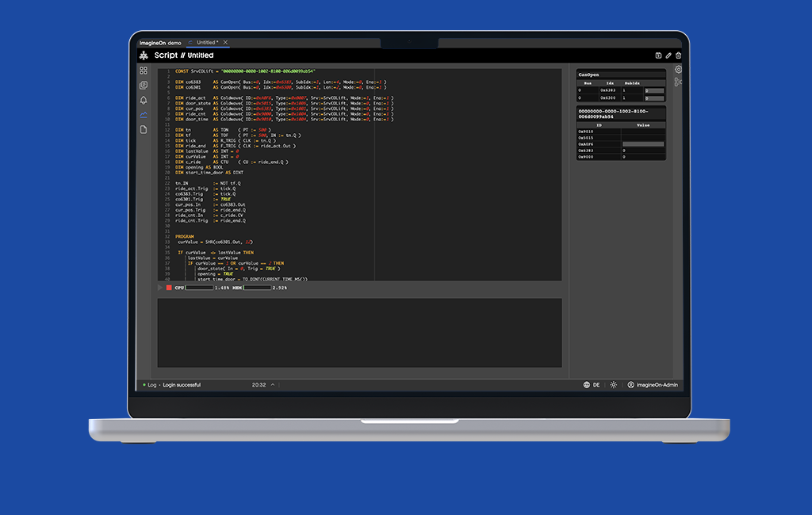Close the Untitled tab
The height and width of the screenshot is (515, 812).
point(225,42)
